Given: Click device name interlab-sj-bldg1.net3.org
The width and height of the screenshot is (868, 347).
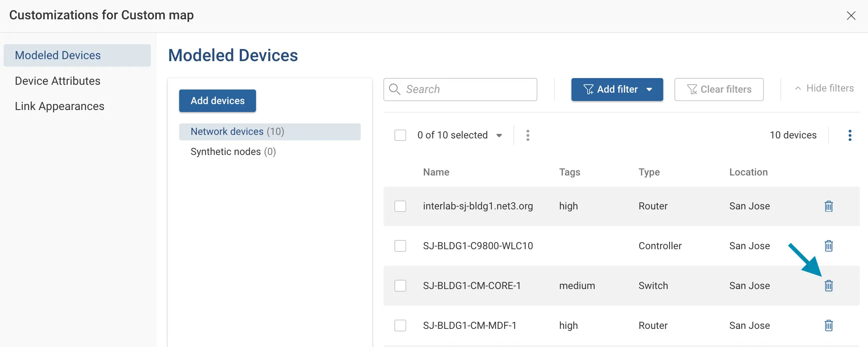Looking at the screenshot, I should click(478, 206).
